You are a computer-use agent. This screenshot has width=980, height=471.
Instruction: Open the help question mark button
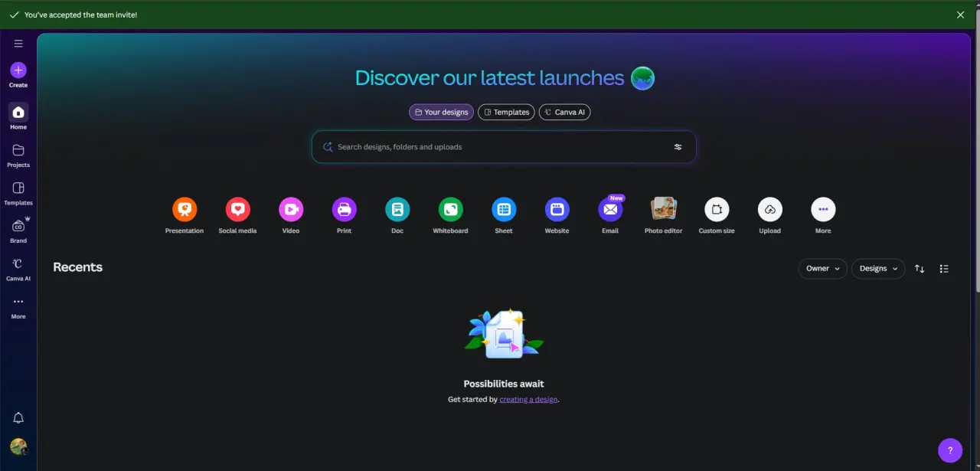point(950,450)
